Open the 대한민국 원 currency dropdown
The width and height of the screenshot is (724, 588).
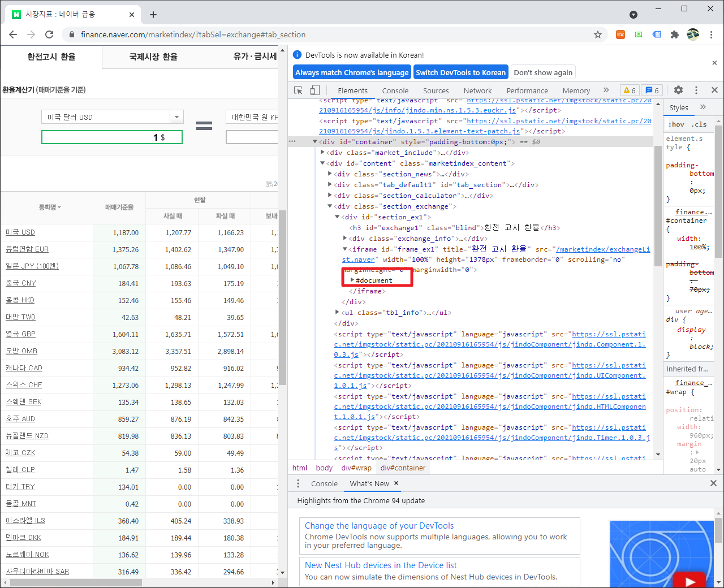click(252, 117)
